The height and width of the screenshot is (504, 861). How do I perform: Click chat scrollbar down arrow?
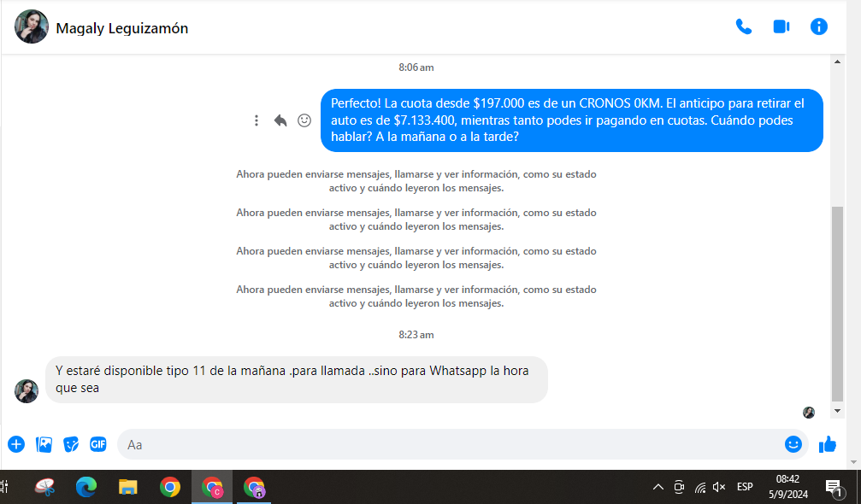click(x=837, y=411)
